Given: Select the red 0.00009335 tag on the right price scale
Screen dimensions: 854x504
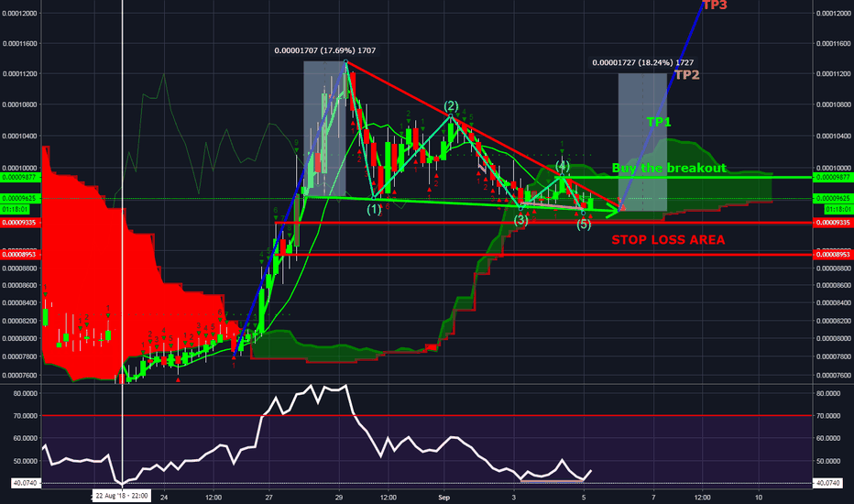Looking at the screenshot, I should (x=833, y=223).
